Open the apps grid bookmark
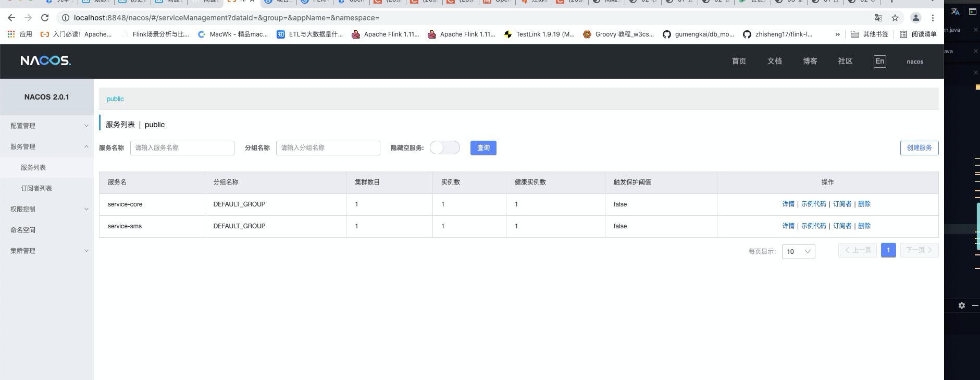980x380 pixels. 20,34
